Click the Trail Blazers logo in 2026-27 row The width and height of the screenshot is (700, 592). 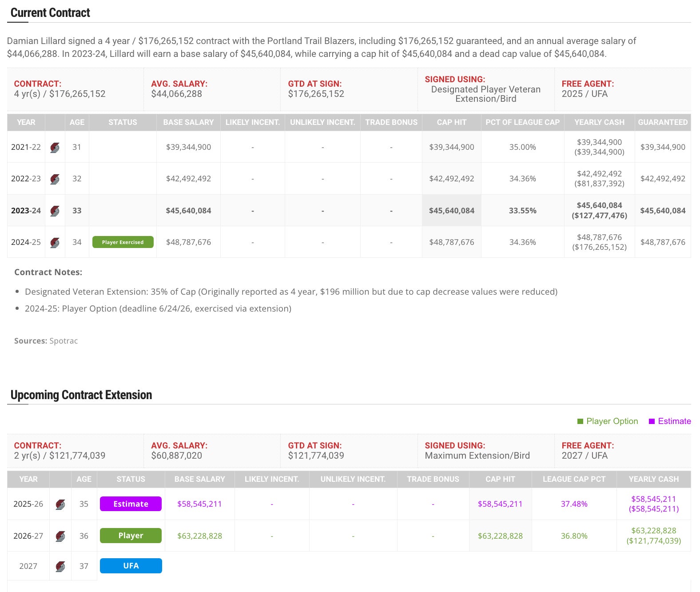click(60, 536)
